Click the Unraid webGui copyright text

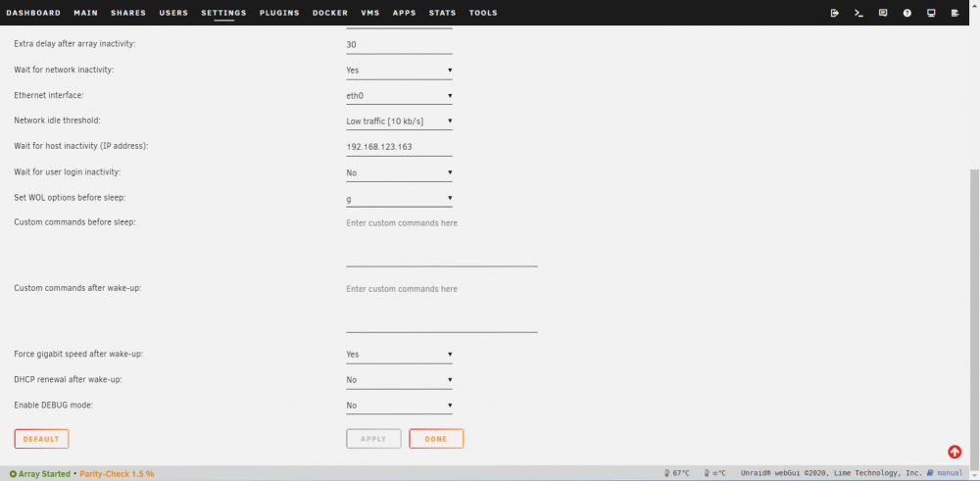tap(831, 473)
